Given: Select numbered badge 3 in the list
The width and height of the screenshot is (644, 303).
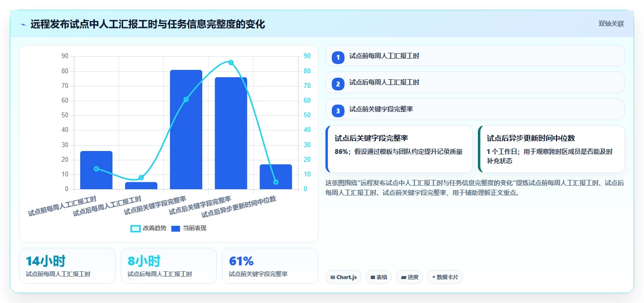Looking at the screenshot, I should [338, 111].
